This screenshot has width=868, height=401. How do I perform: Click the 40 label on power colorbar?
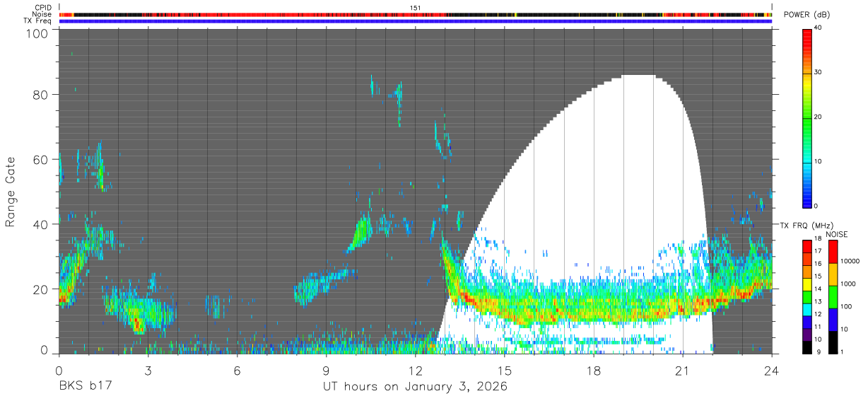819,28
